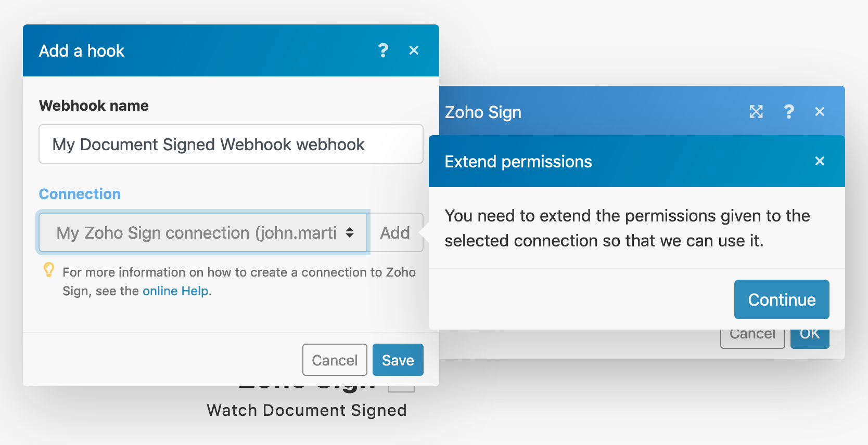868x445 pixels.
Task: Click the Extend permissions message text
Action: click(627, 228)
